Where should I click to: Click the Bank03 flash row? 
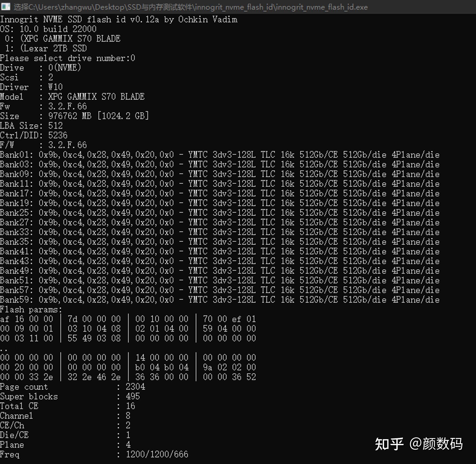220,164
